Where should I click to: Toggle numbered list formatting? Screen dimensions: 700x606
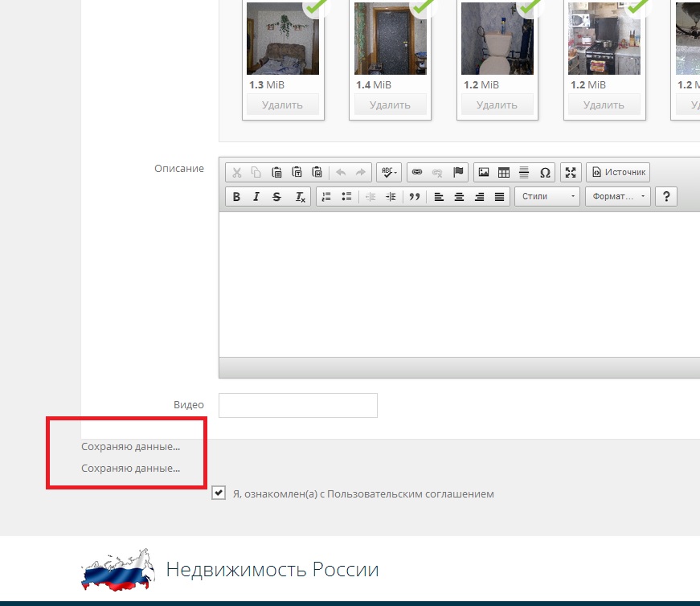[325, 197]
